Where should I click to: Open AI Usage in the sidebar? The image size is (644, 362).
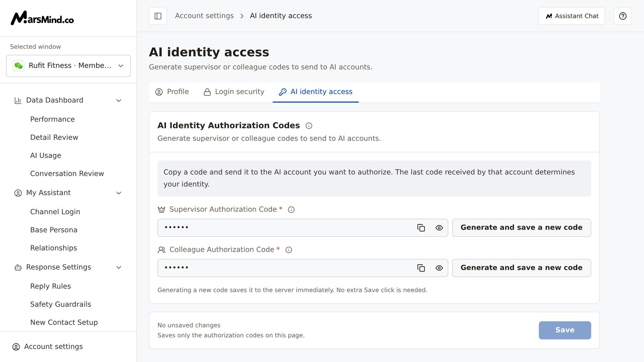pos(45,155)
